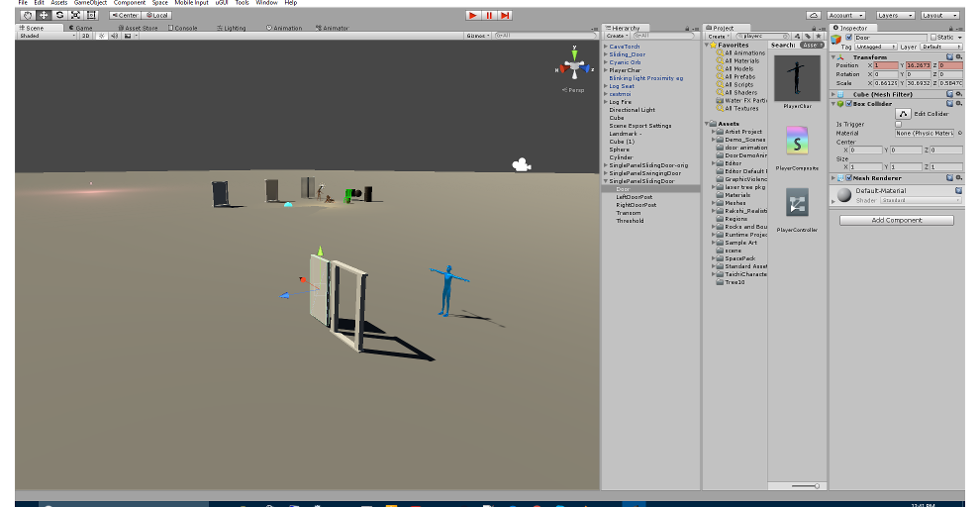This screenshot has width=980, height=507.
Task: Click the Position X input field
Action: pos(886,65)
